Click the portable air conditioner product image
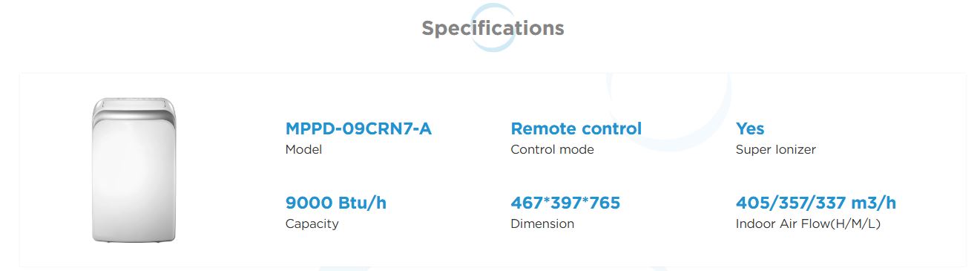980x271 pixels. point(134,170)
